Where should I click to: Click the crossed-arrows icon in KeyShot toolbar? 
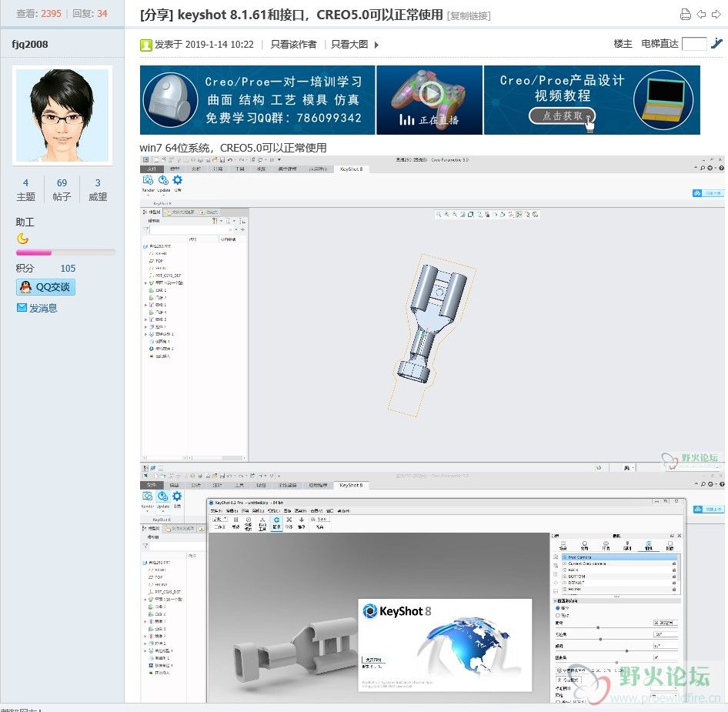289,520
